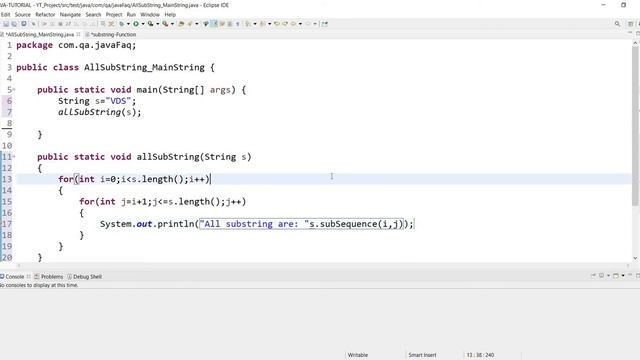The image size is (640, 360).
Task: Toggle Mark Occurrences in toolbar
Action: 214,24
